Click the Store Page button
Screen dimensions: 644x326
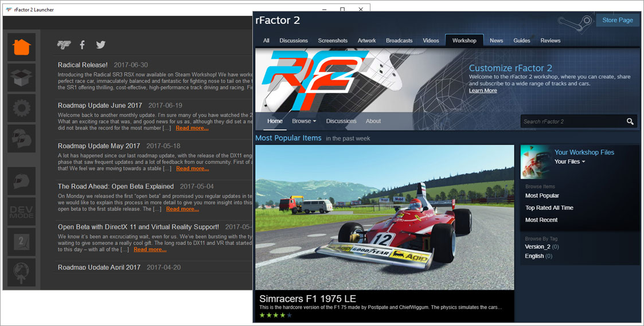617,20
